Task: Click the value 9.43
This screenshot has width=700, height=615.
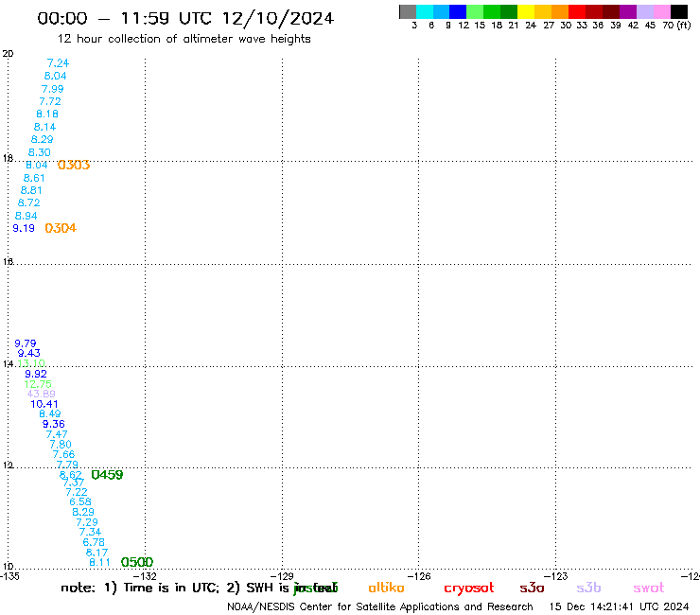Action: tap(29, 353)
